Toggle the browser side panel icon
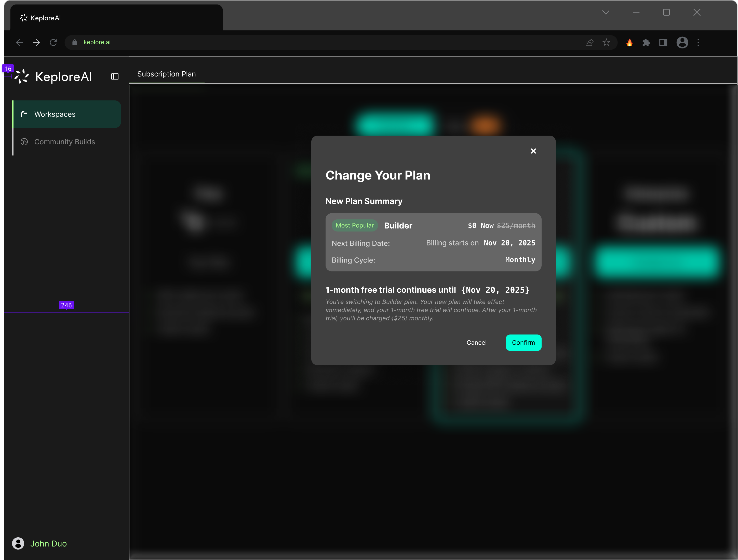Screen dimensions: 738x560 coord(663,42)
